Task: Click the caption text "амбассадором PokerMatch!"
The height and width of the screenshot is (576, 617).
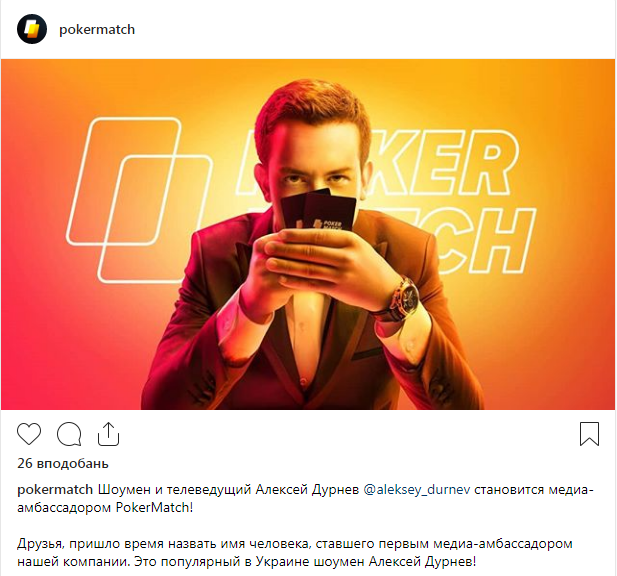Action: coord(105,508)
